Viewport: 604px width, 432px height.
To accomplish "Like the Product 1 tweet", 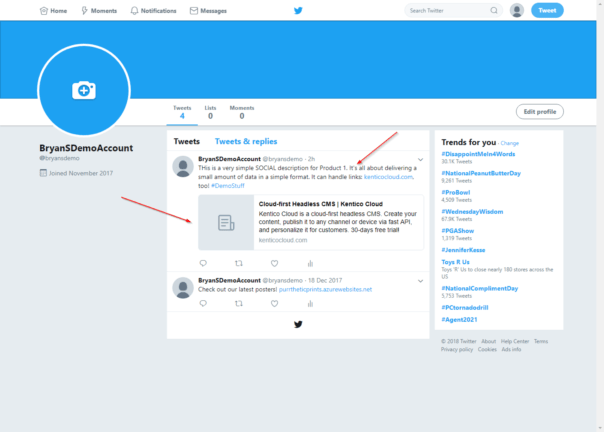I will tap(274, 263).
